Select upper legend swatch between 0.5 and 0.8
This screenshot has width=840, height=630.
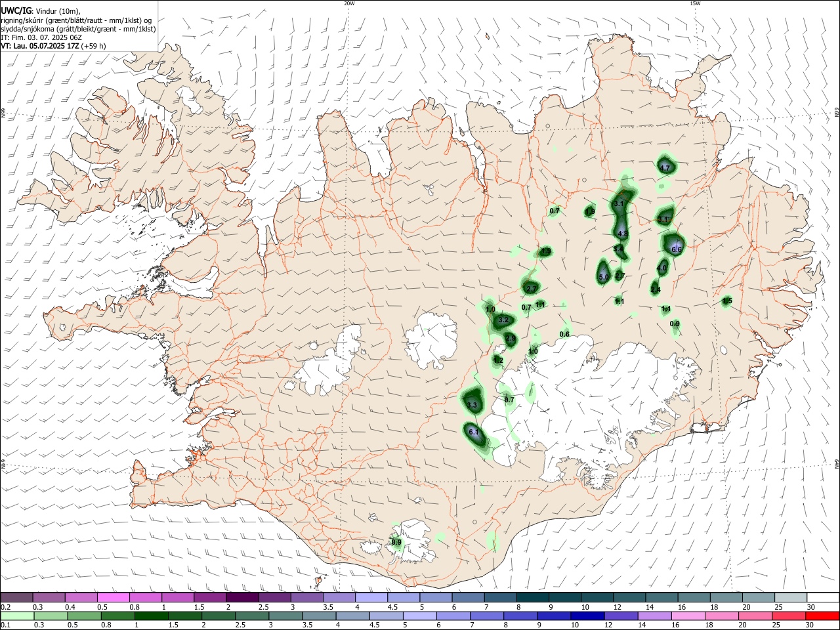tap(114, 597)
